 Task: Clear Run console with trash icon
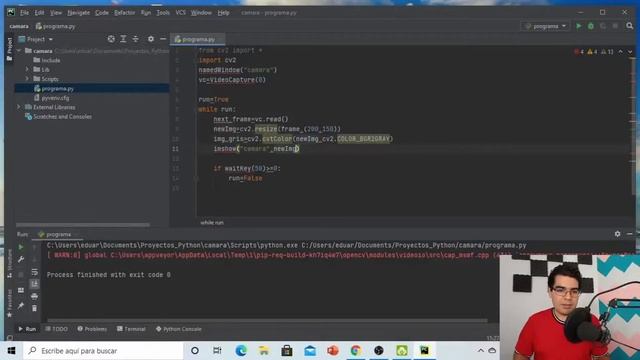35,308
